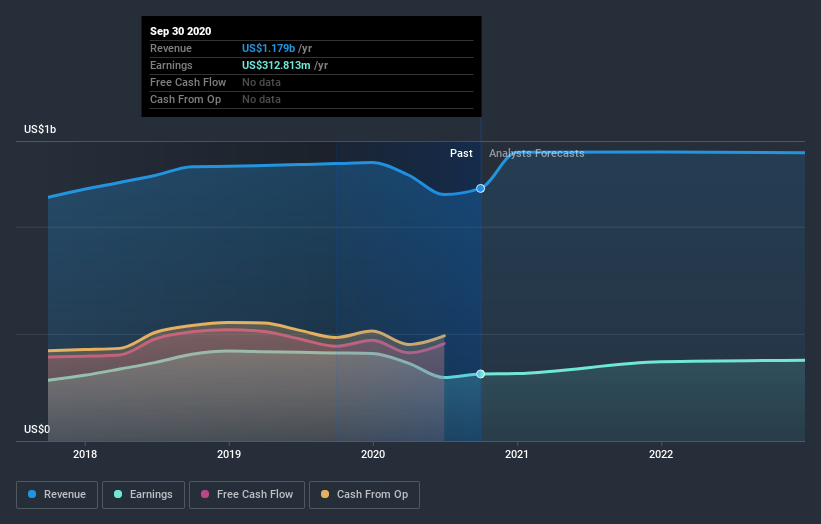This screenshot has width=821, height=524.
Task: Click the 2020 x-axis label
Action: click(x=373, y=454)
